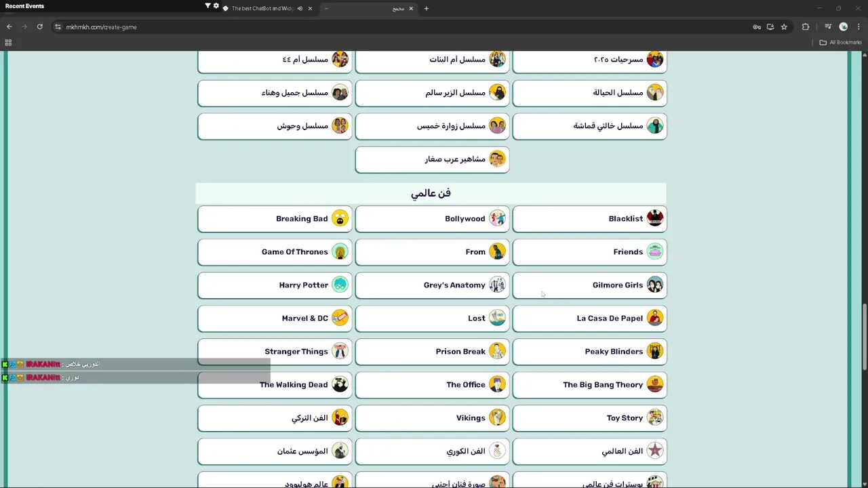The image size is (868, 488).
Task: Click the Prison Break icon
Action: [497, 351]
